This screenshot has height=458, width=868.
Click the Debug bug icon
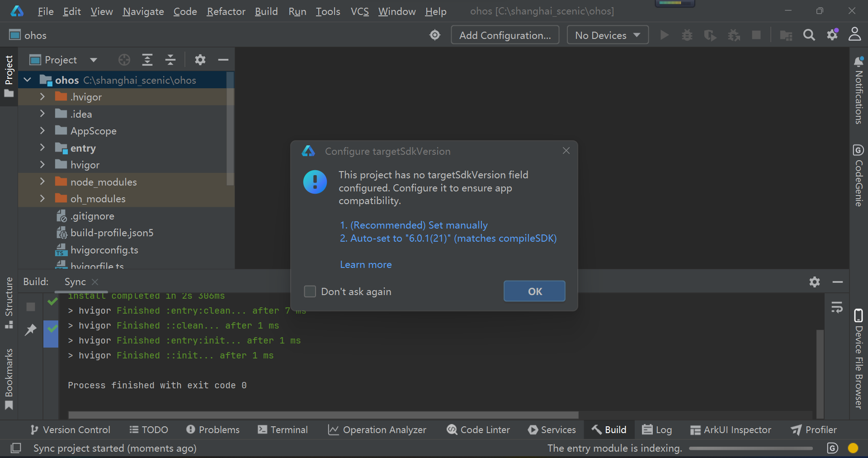(x=687, y=35)
